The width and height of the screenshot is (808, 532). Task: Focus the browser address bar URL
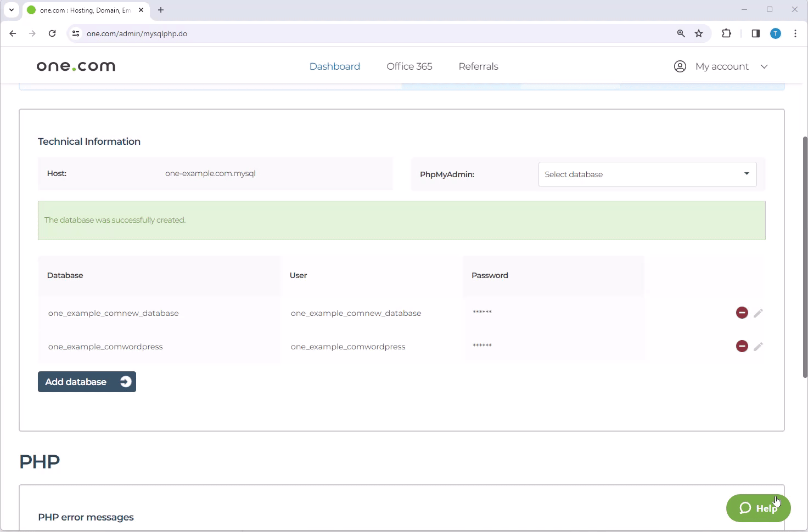click(x=329, y=33)
